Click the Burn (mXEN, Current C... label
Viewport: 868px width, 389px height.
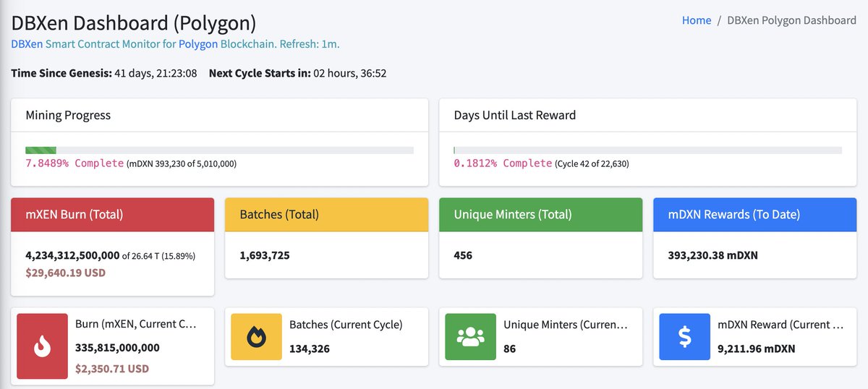[x=135, y=325]
